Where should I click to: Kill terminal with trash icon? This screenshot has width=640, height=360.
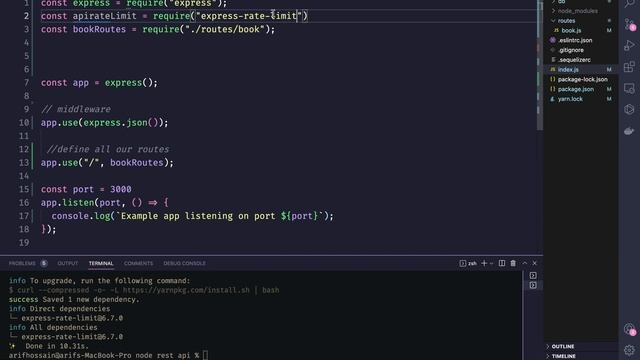tap(513, 263)
